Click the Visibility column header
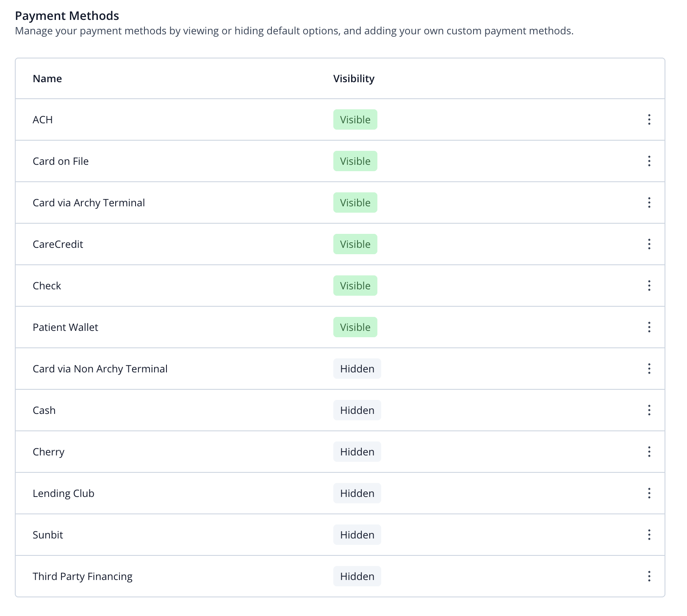 354,79
